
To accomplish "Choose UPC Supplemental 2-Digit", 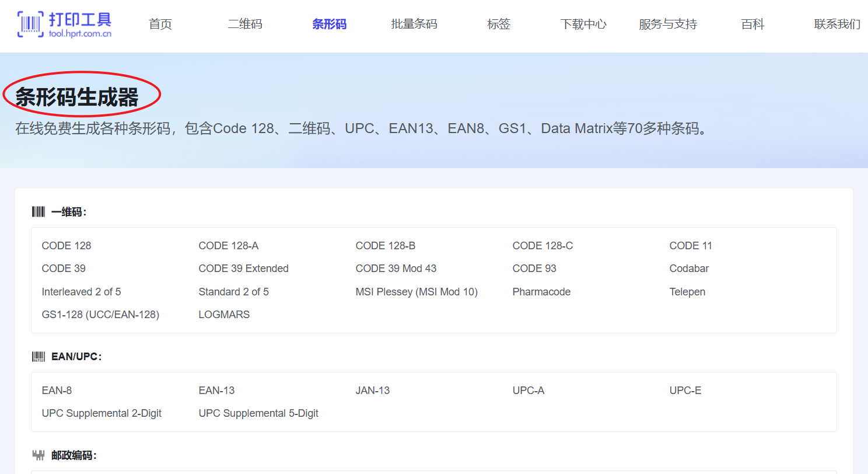I will (101, 413).
